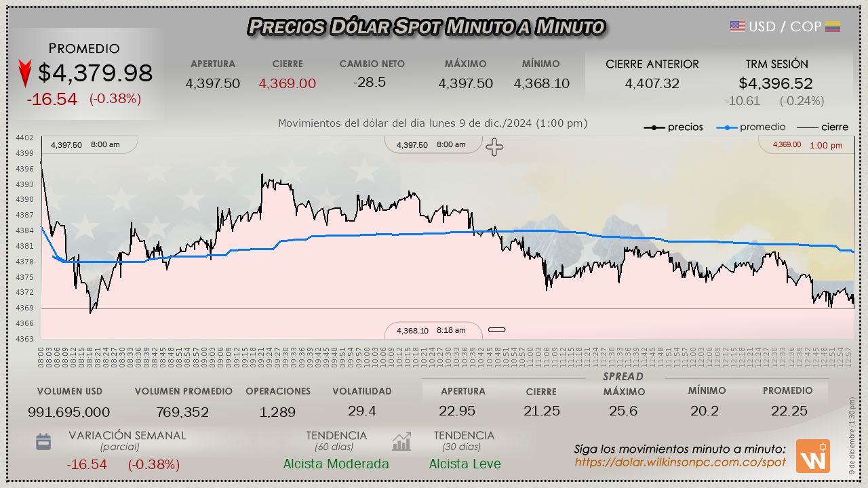Viewport: 868px width, 488px height.
Task: Click the Alcista Leve 30-day trend text
Action: [465, 464]
